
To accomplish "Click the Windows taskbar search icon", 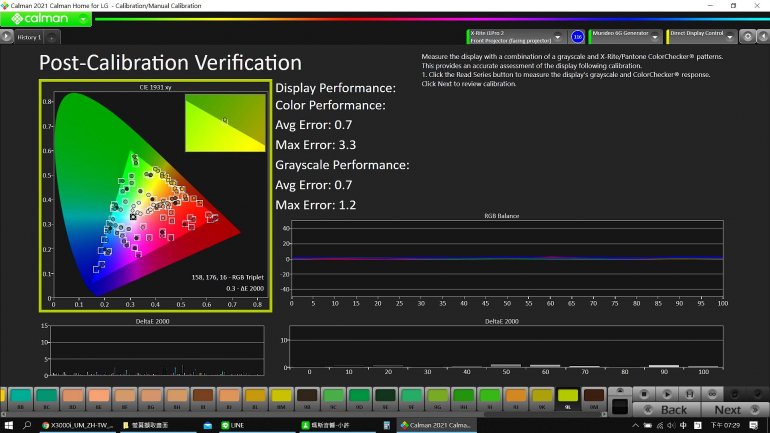I will [x=26, y=425].
